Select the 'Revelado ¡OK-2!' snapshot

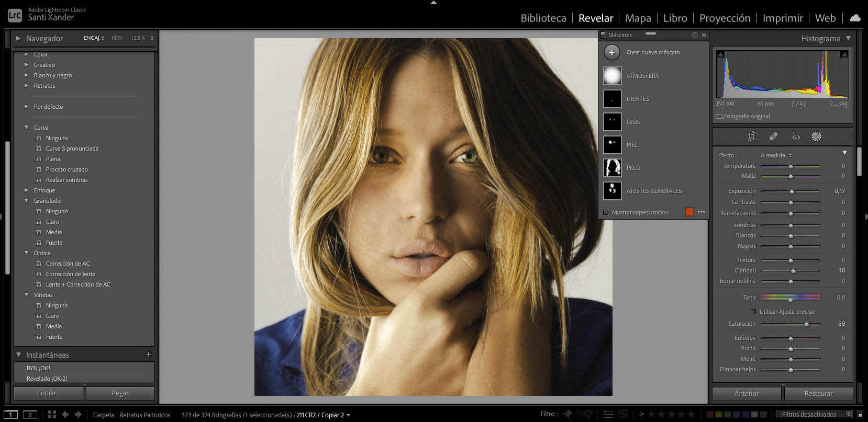tap(47, 379)
